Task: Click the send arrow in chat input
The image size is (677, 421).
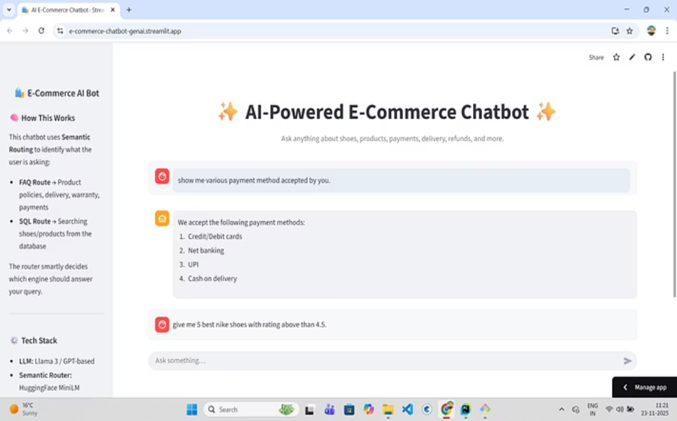Action: pyautogui.click(x=627, y=361)
